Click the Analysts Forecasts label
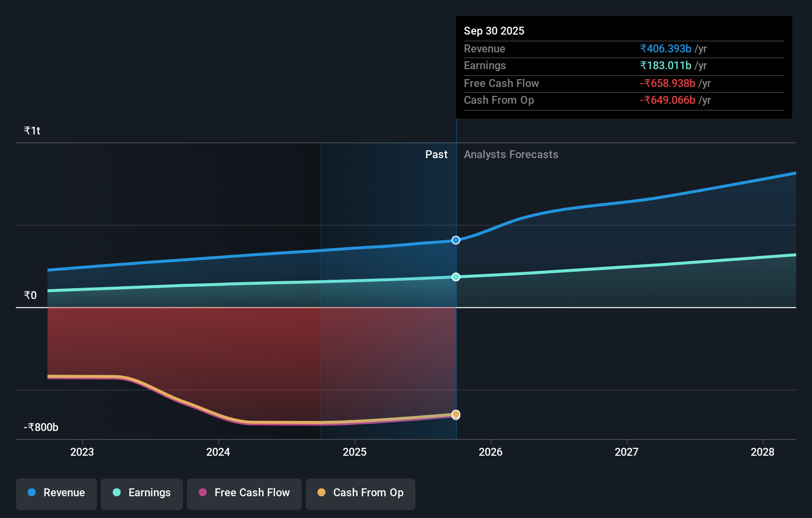Image resolution: width=812 pixels, height=518 pixels. 511,155
